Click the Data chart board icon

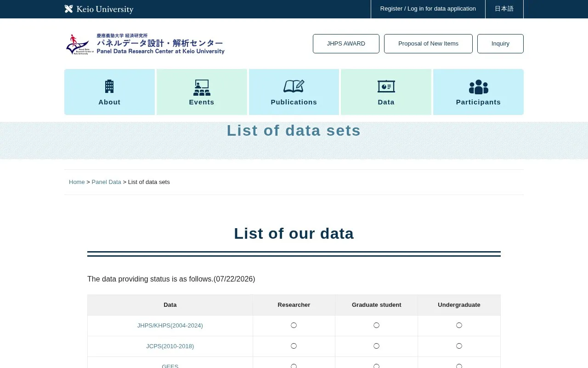pyautogui.click(x=386, y=86)
